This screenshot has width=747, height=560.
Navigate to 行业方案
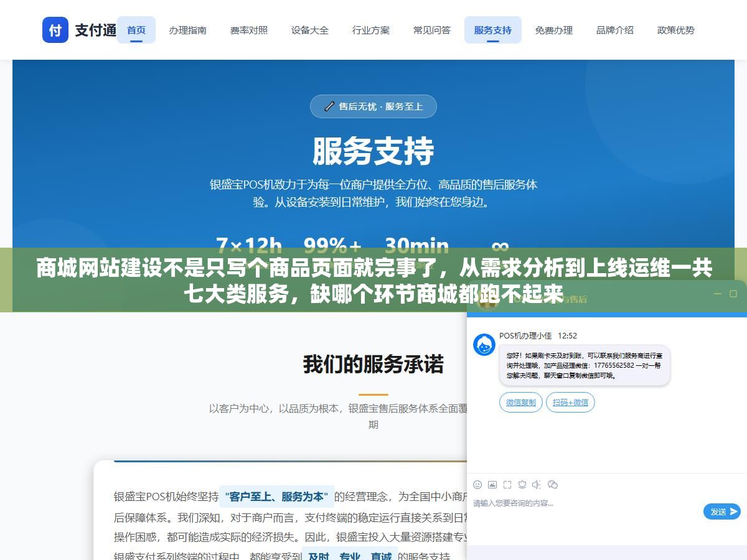tap(371, 30)
